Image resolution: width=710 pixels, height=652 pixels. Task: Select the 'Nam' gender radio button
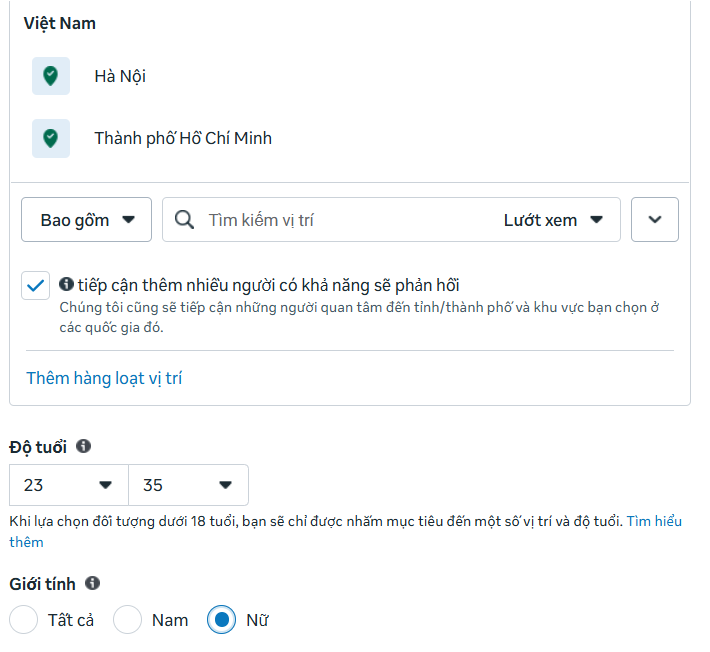point(128,620)
